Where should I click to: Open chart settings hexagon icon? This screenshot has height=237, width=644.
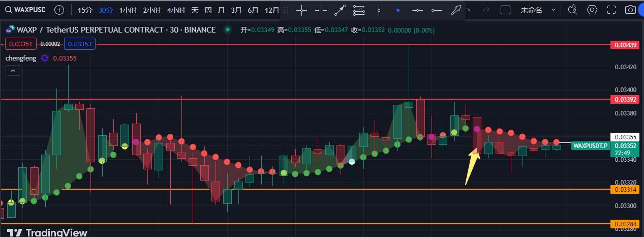[x=592, y=10]
